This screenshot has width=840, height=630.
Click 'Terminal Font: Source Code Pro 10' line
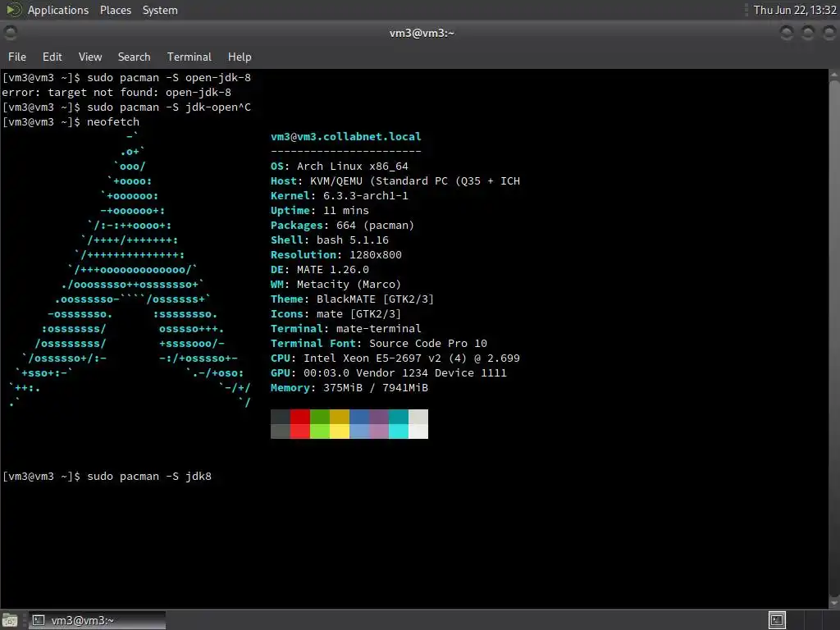[x=379, y=344]
